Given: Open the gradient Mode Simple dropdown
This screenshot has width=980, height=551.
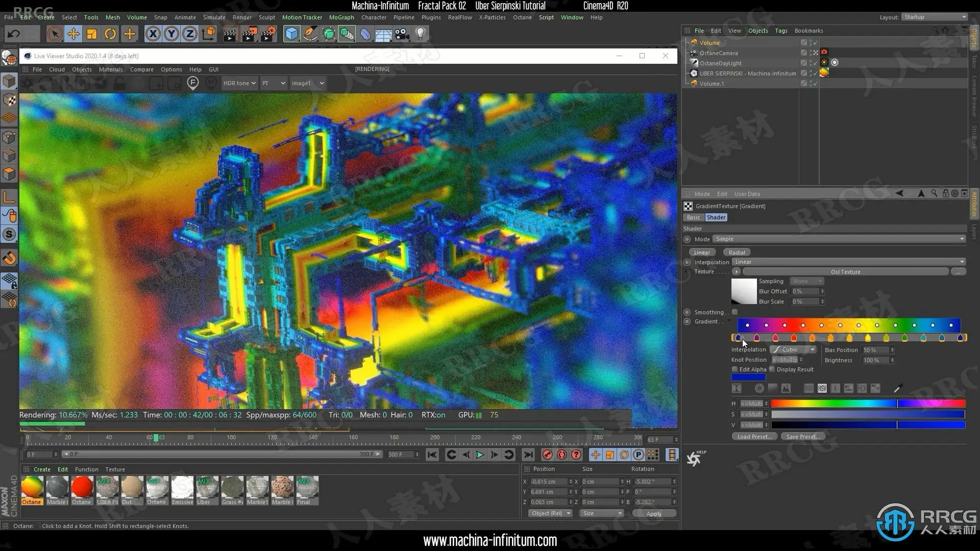Looking at the screenshot, I should [839, 239].
